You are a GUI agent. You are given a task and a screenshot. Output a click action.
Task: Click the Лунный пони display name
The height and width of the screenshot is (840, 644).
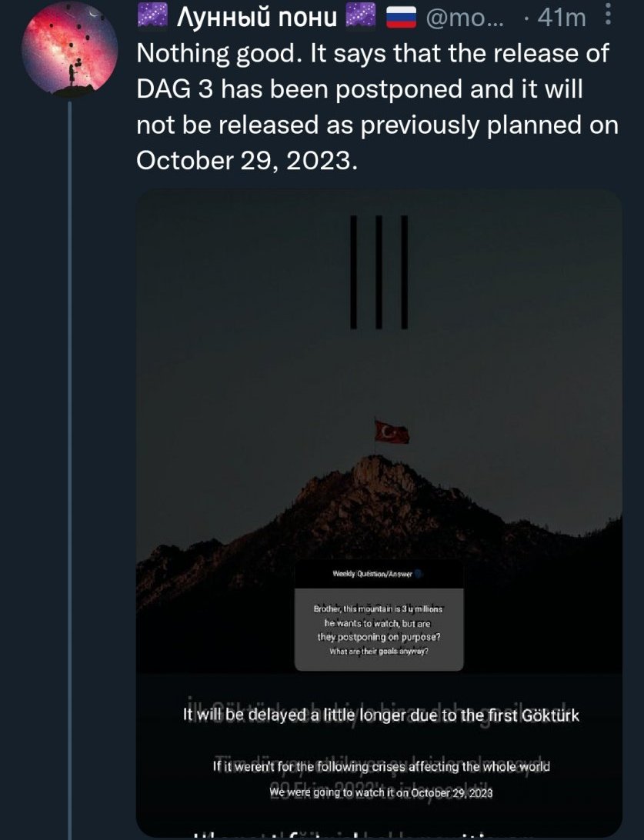point(257,17)
